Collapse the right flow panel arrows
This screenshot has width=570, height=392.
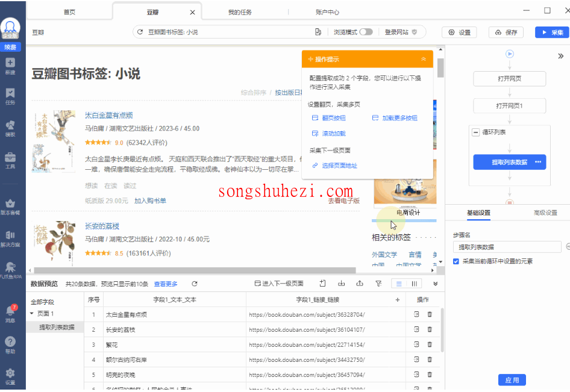point(560,56)
